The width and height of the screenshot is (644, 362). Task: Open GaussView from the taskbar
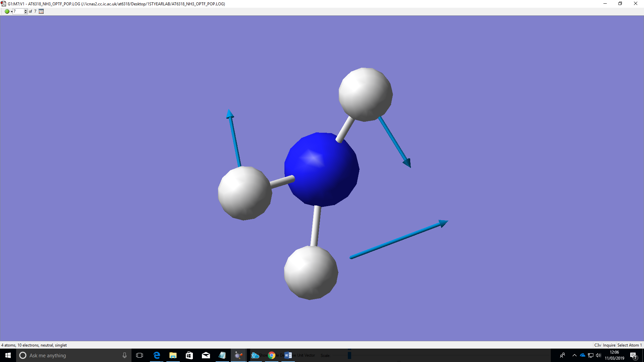point(238,355)
